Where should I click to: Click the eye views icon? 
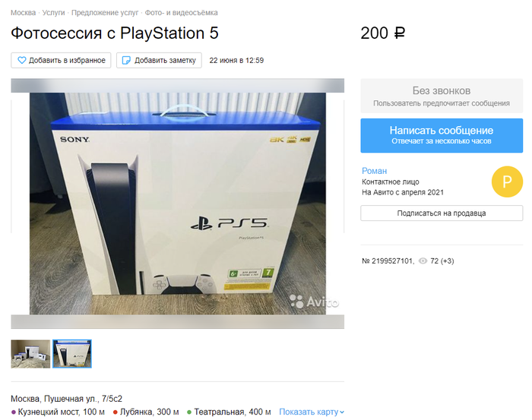click(x=423, y=261)
